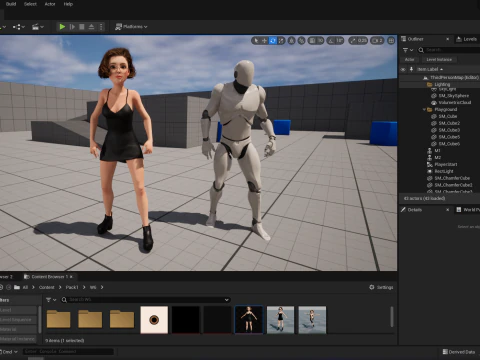Select PlayerStart in the Outliner

click(446, 164)
